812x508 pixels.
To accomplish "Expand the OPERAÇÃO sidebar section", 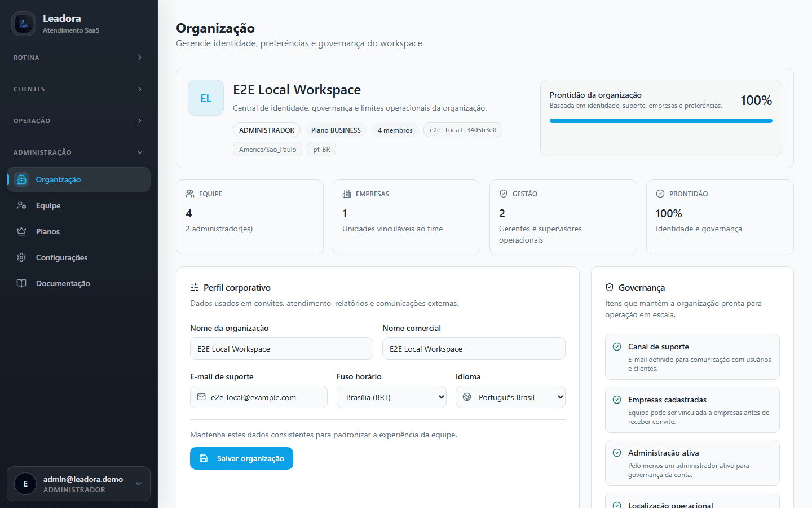I will point(79,121).
